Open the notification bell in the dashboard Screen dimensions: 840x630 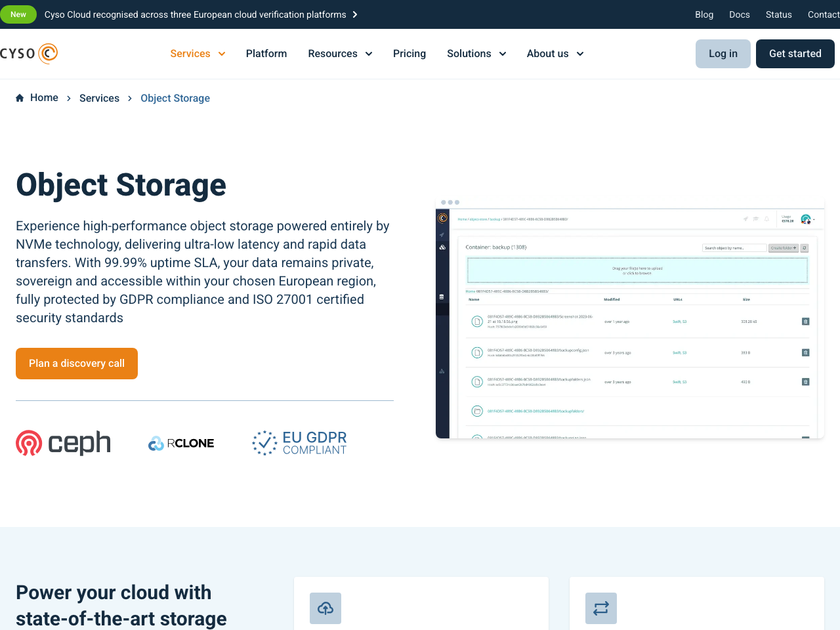766,219
